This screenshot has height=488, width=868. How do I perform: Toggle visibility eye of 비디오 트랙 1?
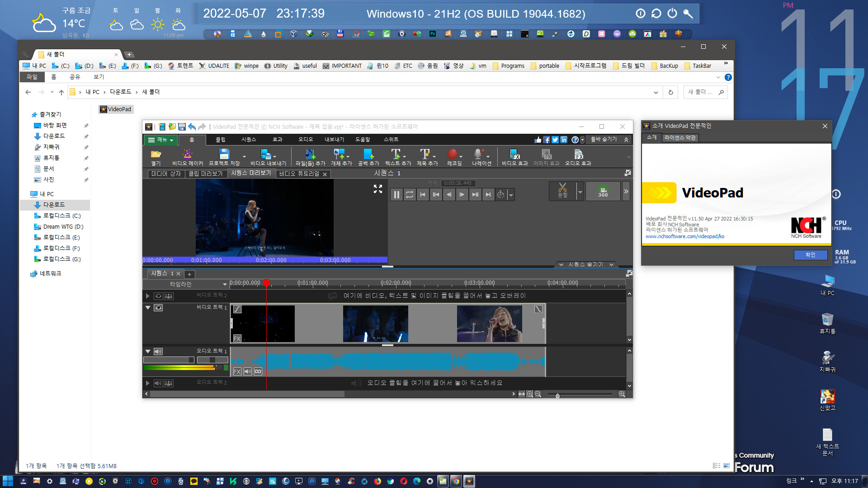(158, 308)
